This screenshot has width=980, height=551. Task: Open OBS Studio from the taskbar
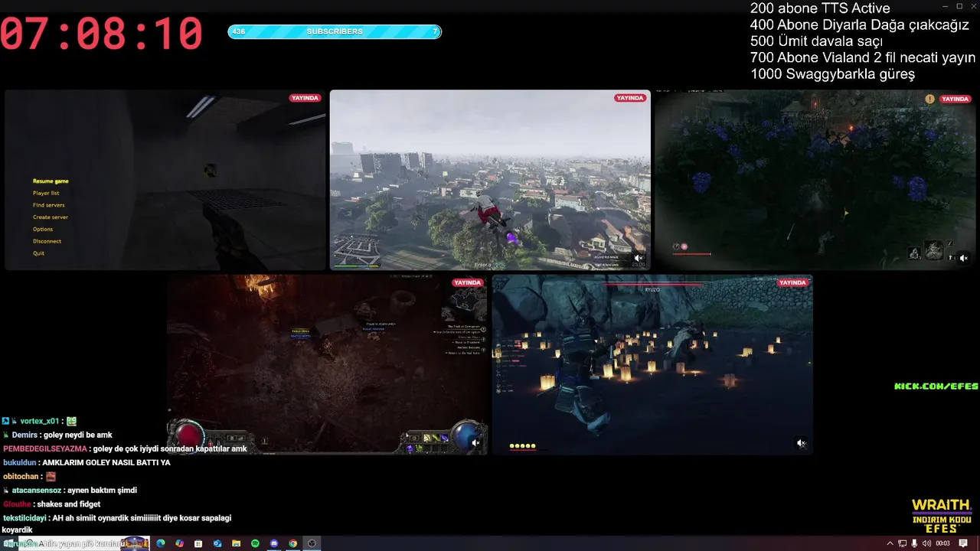(312, 543)
